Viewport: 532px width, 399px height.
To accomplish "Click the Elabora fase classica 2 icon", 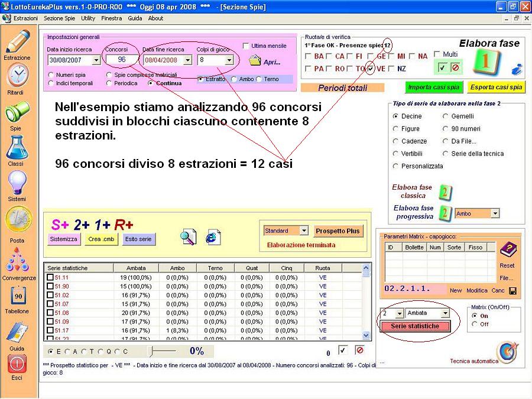I will click(x=445, y=192).
